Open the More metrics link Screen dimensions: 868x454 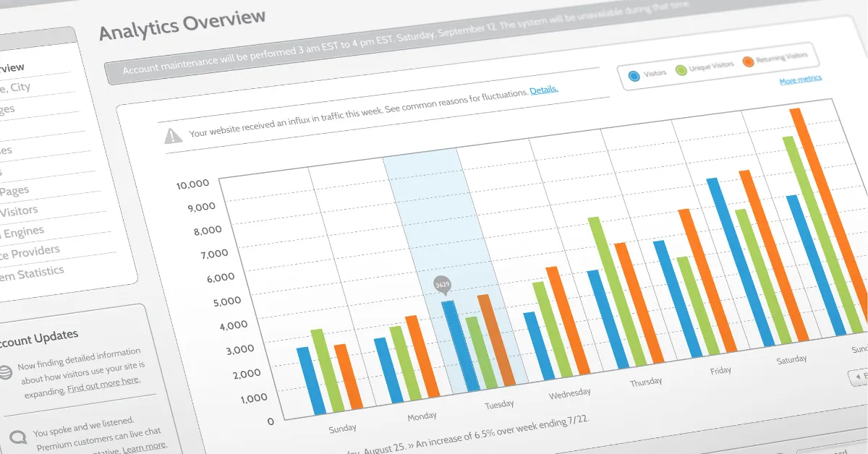click(800, 80)
